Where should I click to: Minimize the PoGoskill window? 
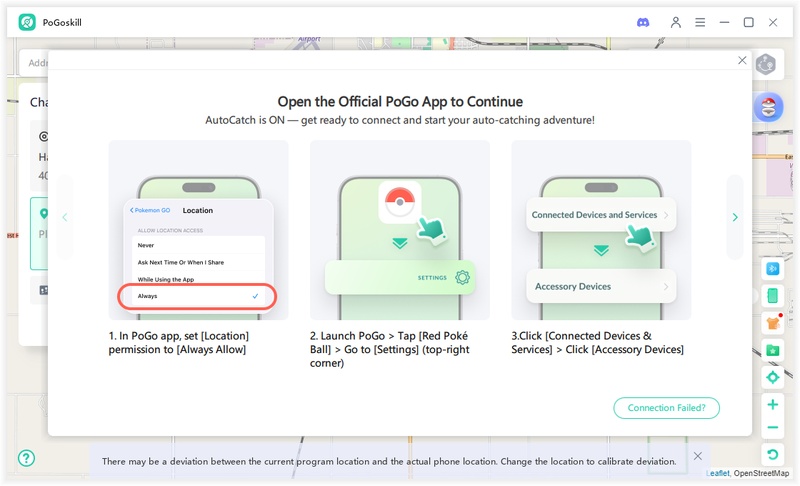(724, 22)
